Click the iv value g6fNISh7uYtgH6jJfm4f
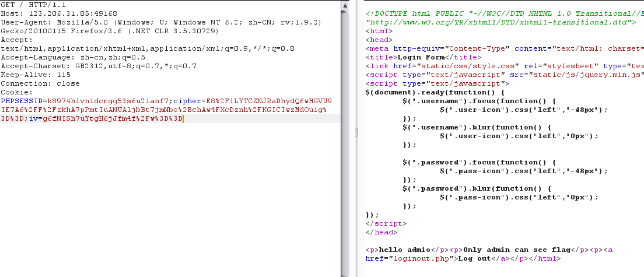This screenshot has height=277, width=644. (x=111, y=118)
